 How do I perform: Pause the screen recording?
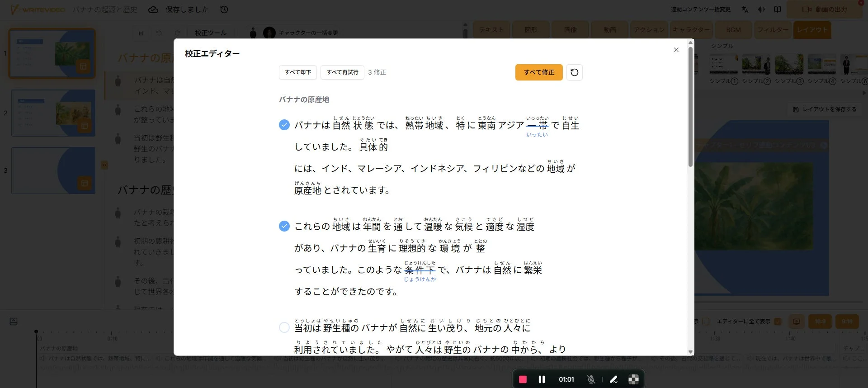click(542, 379)
